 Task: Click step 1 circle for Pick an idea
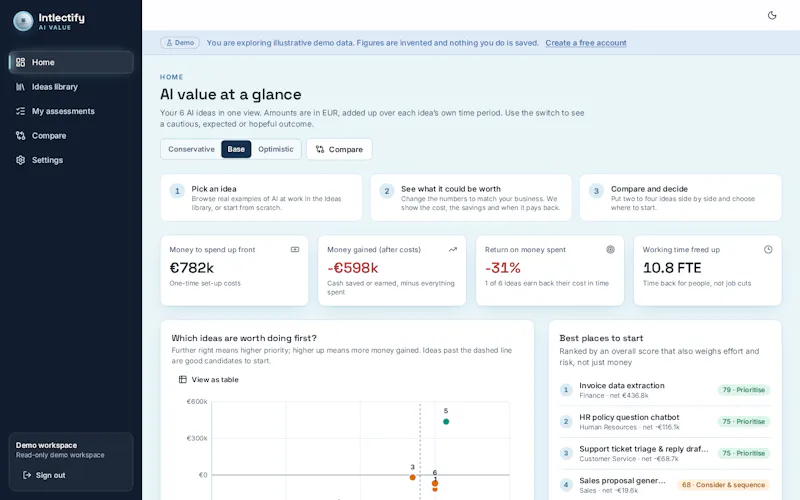pos(177,191)
